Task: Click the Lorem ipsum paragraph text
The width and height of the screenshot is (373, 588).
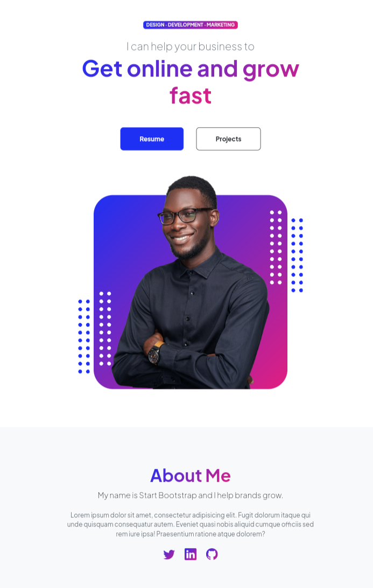Action: click(190, 524)
